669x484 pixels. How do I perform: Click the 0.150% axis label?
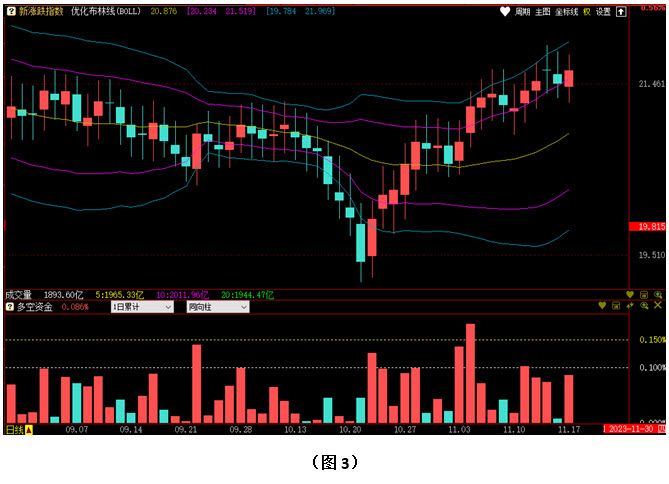(652, 340)
